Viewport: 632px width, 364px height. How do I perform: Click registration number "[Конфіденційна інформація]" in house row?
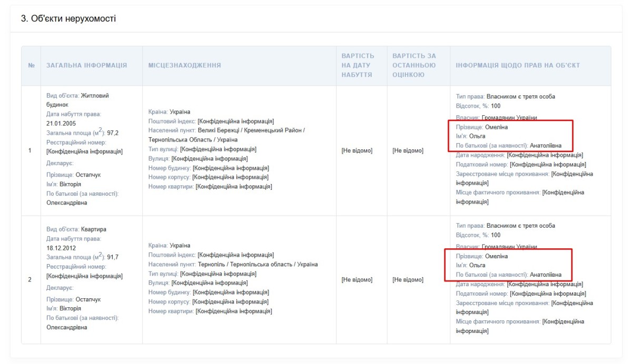[84, 151]
